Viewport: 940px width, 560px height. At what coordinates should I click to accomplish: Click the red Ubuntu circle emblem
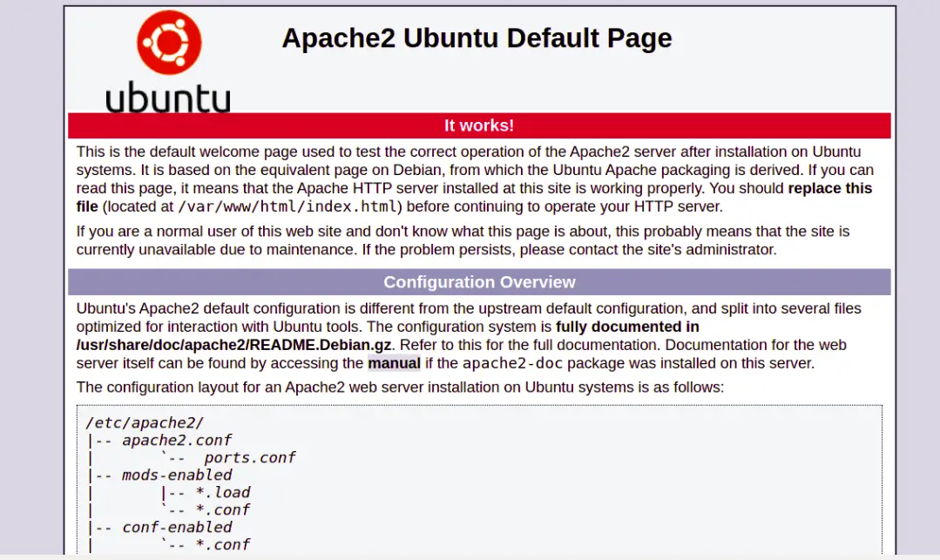pyautogui.click(x=167, y=41)
